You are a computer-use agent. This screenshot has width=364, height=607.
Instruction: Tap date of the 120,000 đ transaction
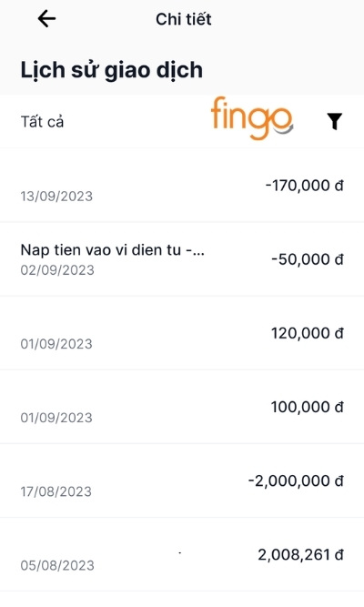(x=56, y=344)
